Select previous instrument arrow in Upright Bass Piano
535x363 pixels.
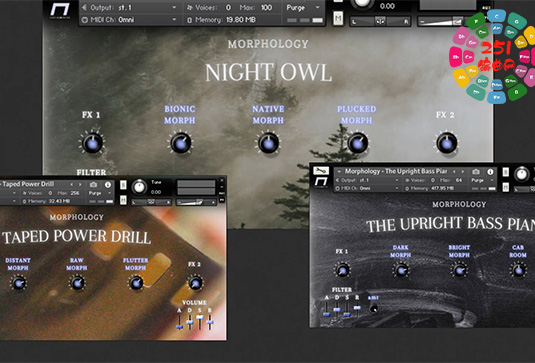coord(454,171)
